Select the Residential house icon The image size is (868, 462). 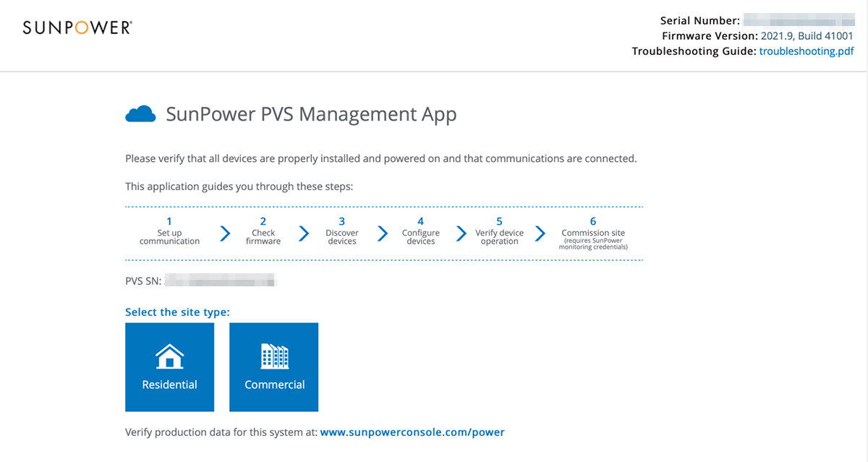(x=169, y=356)
